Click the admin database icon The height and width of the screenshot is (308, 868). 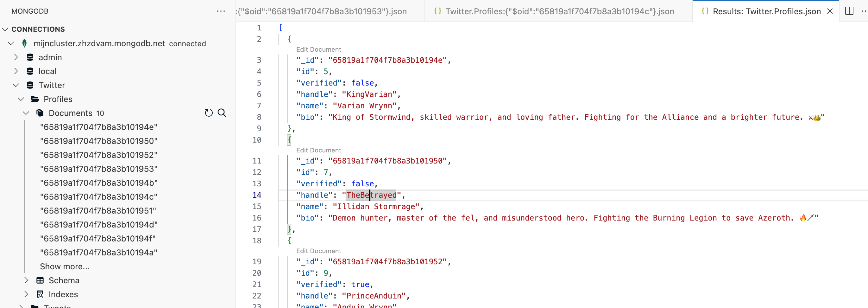tap(30, 57)
